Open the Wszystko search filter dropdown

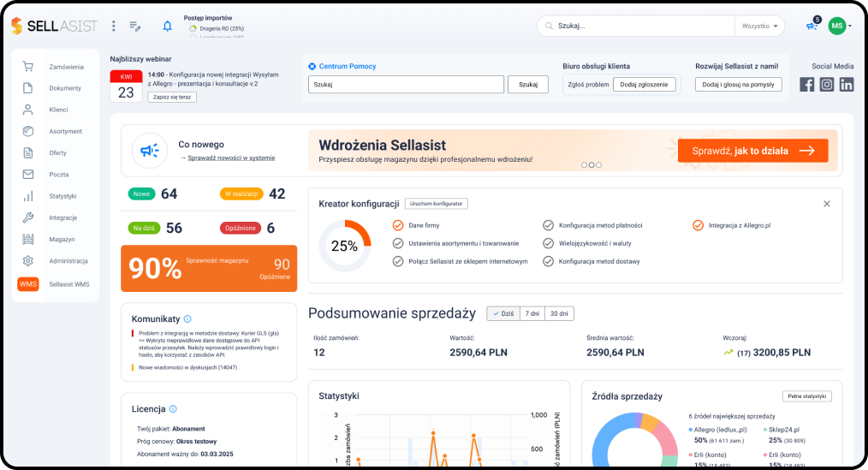(x=759, y=26)
